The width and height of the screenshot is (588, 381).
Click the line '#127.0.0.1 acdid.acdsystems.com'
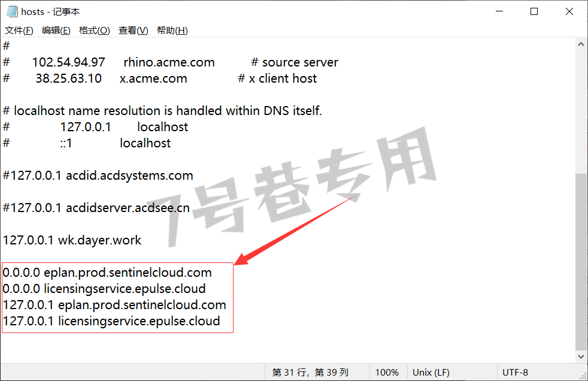pos(98,176)
